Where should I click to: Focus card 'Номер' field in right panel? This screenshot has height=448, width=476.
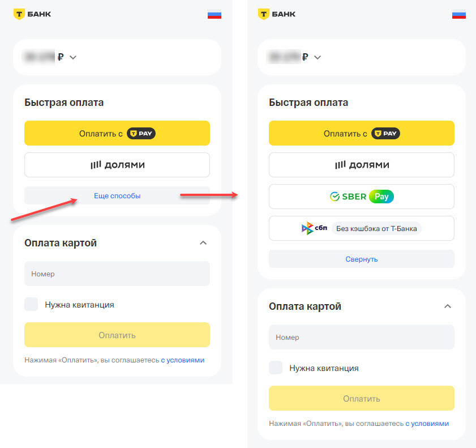click(361, 337)
